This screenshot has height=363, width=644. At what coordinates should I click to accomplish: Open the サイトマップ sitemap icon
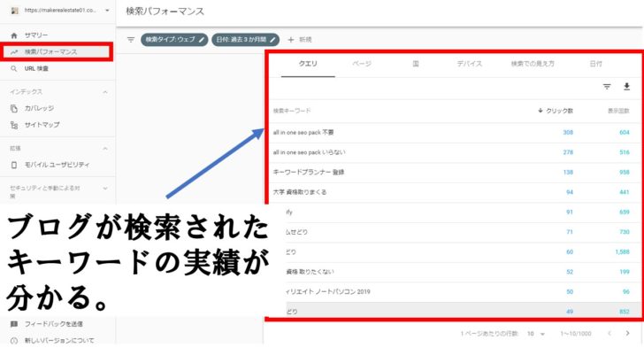coord(13,125)
